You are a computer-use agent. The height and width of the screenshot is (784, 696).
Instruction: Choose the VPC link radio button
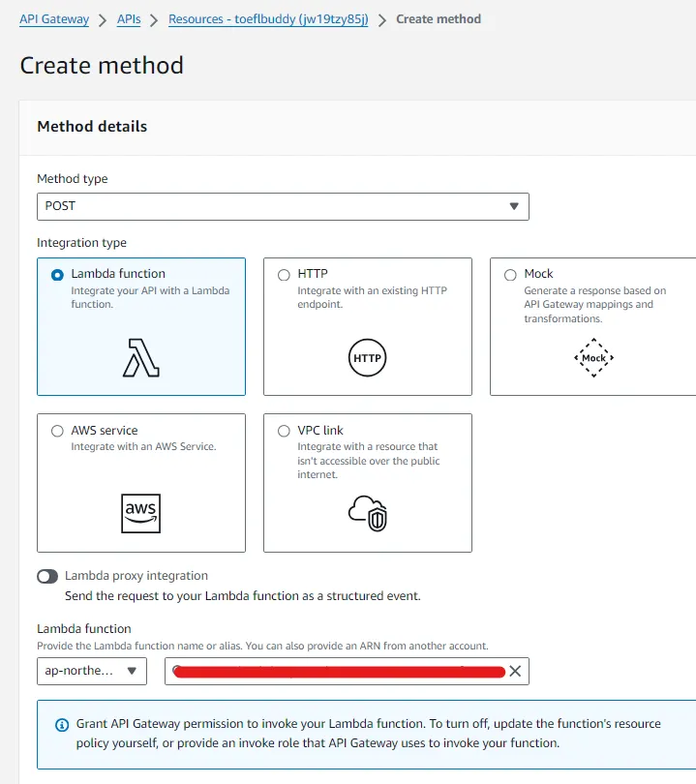point(284,431)
